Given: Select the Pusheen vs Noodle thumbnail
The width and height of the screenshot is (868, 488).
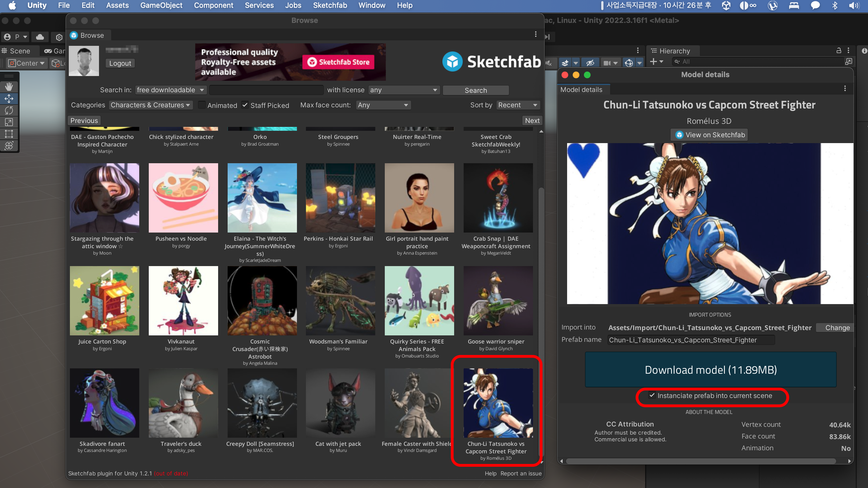Looking at the screenshot, I should pyautogui.click(x=183, y=198).
